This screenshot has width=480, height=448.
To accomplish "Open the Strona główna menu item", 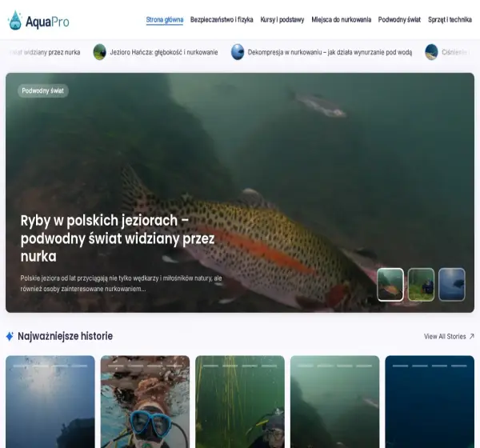I will tap(165, 19).
